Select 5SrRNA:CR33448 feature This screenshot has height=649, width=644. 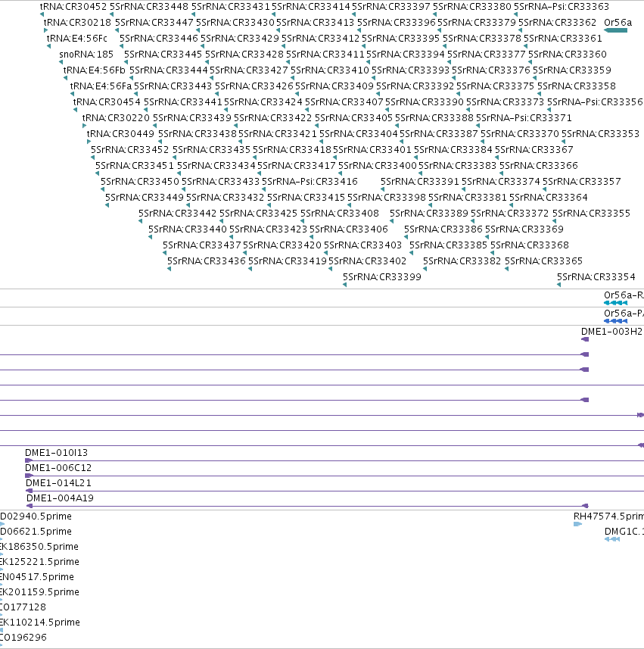pyautogui.click(x=149, y=7)
